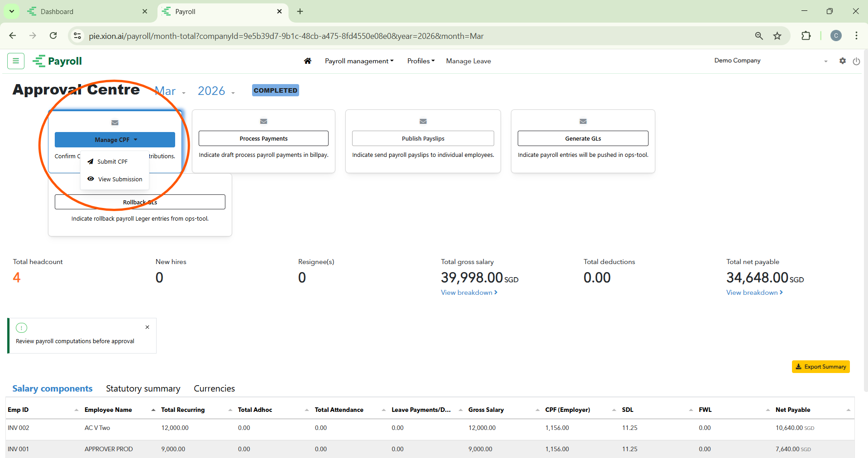The width and height of the screenshot is (868, 458).
Task: Select Submit CPF from dropdown menu
Action: pyautogui.click(x=112, y=162)
